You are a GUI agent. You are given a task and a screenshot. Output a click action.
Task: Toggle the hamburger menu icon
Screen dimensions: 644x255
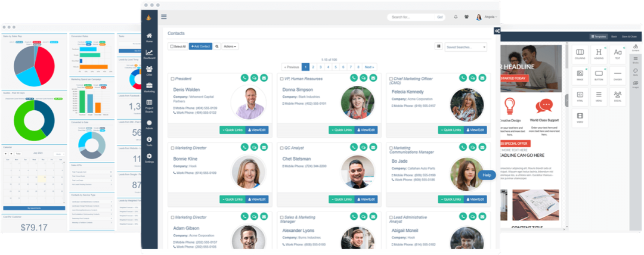tap(164, 17)
